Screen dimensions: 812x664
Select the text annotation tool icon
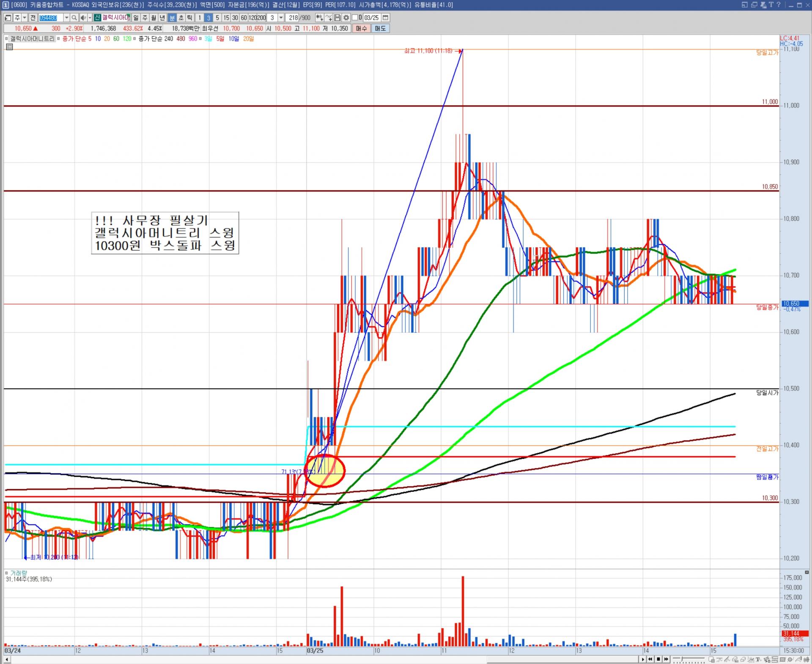point(758,659)
